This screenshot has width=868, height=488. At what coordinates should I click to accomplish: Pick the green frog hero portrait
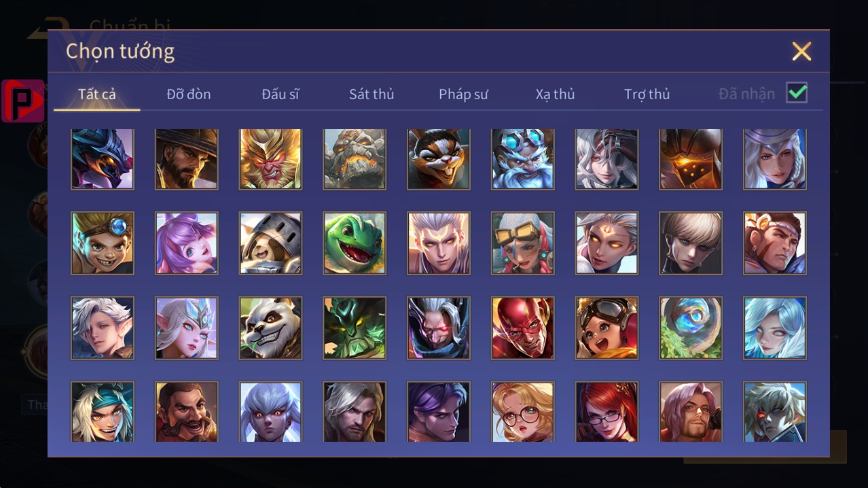355,243
